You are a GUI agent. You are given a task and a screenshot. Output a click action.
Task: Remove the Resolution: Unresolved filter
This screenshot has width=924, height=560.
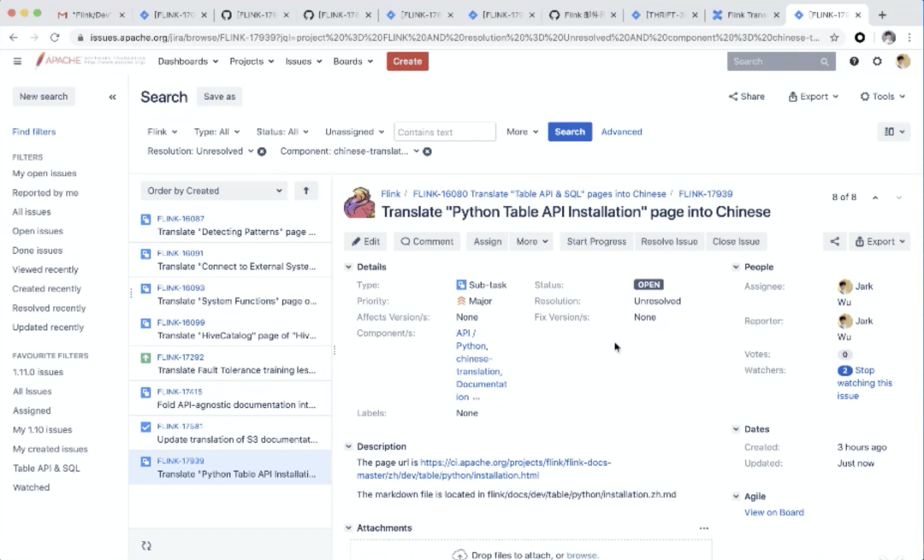click(x=262, y=151)
